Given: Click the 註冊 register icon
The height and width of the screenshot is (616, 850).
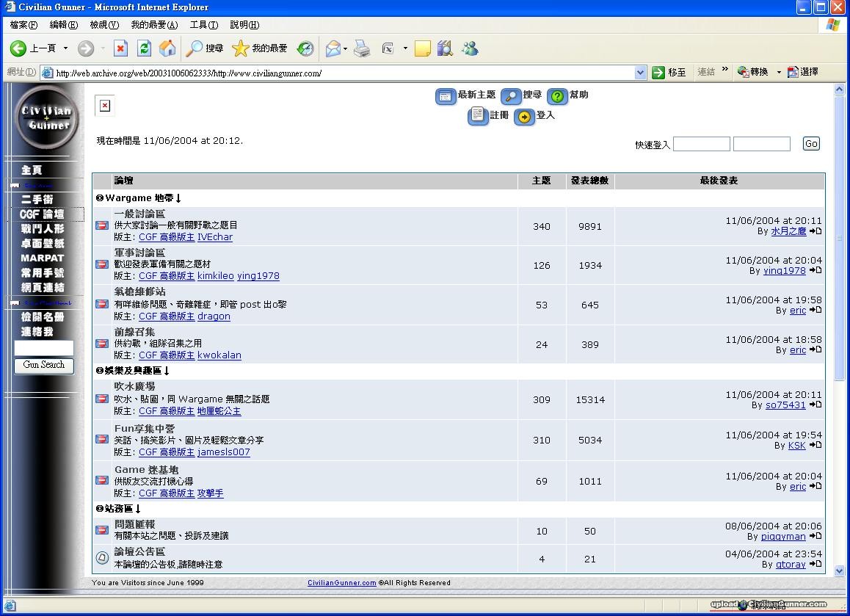Looking at the screenshot, I should [x=478, y=115].
